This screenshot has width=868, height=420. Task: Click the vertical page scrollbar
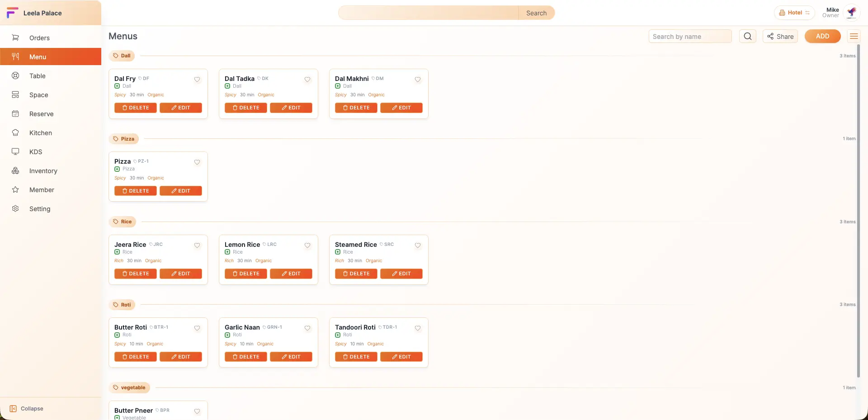pyautogui.click(x=859, y=210)
